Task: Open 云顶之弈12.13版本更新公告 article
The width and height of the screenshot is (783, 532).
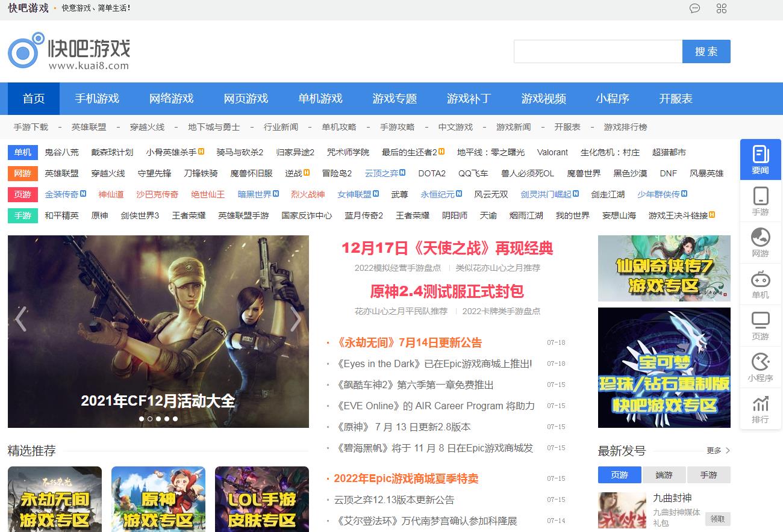Action: click(x=394, y=500)
